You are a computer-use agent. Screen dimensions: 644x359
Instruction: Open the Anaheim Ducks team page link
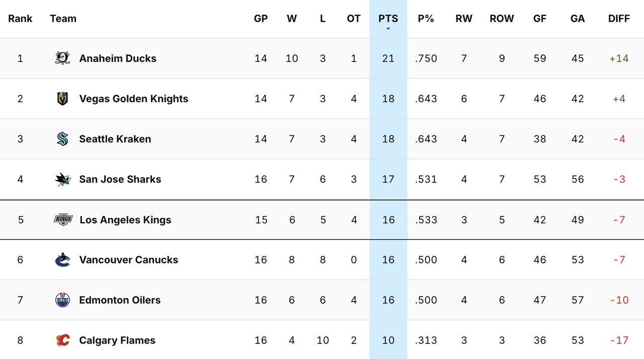point(118,58)
